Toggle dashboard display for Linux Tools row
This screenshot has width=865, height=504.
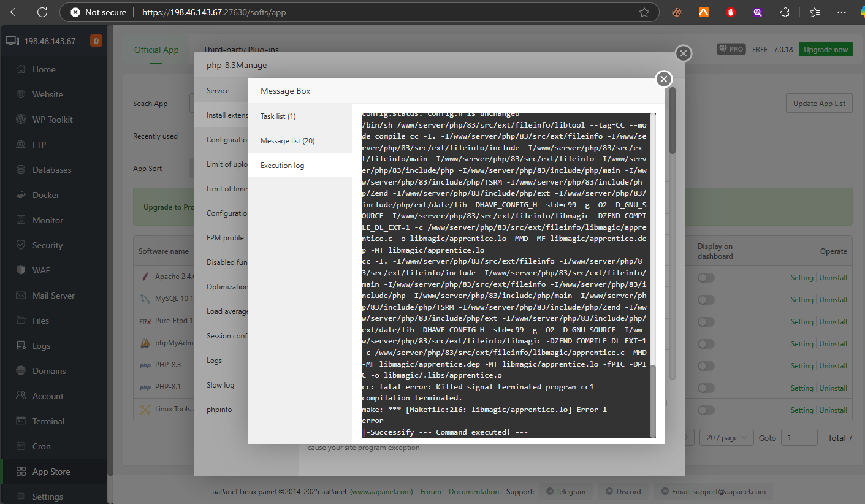coord(706,410)
